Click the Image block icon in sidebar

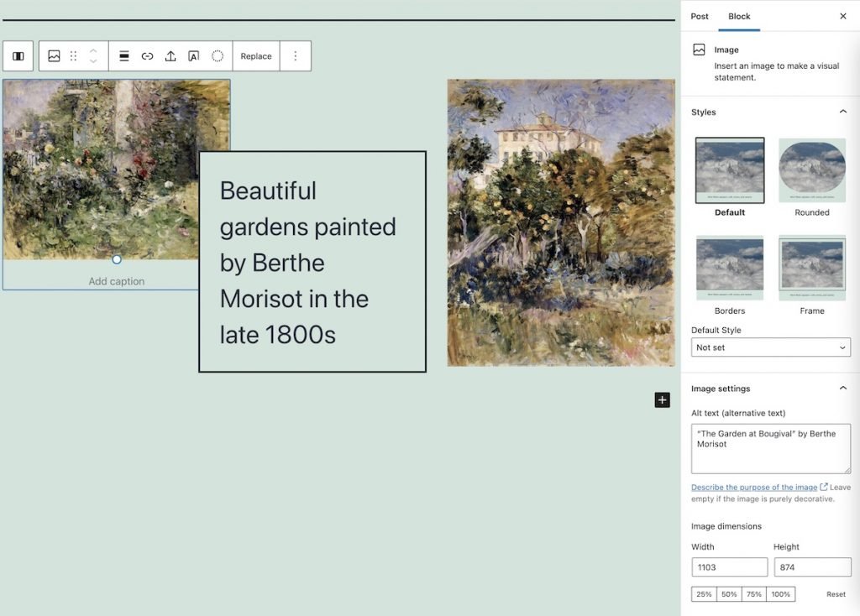[699, 50]
